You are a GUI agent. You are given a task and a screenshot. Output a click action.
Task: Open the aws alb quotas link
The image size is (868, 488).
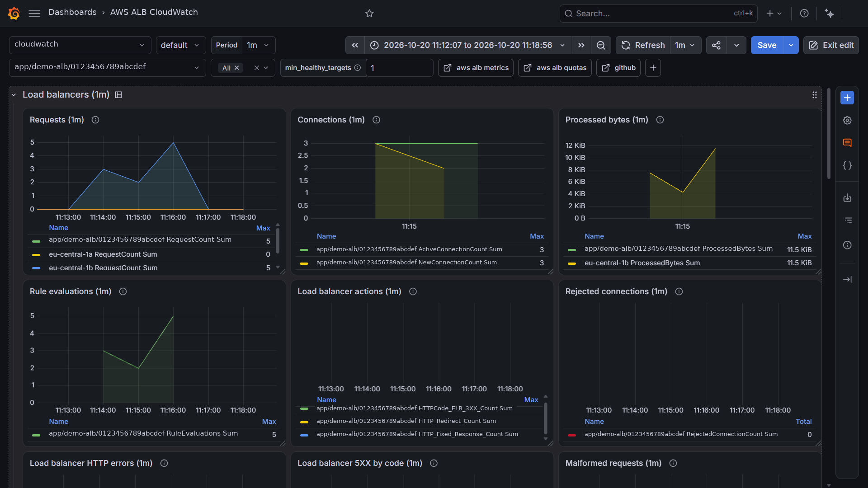(x=555, y=68)
